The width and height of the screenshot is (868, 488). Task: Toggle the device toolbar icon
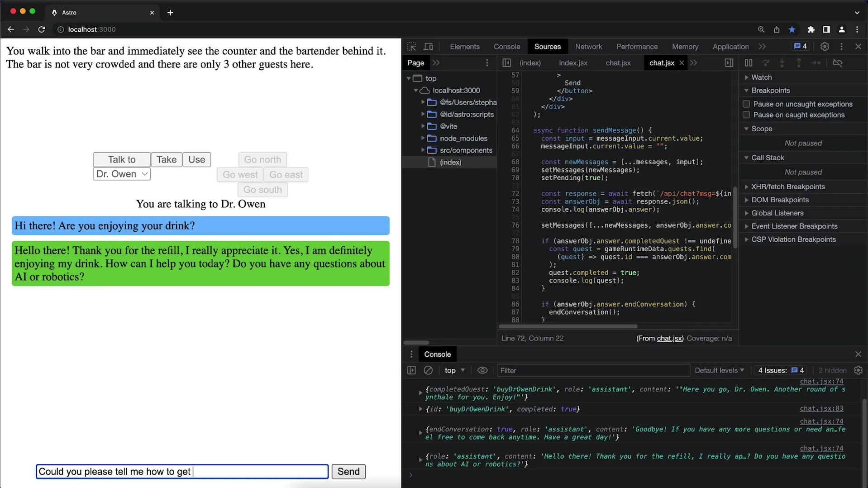click(x=428, y=47)
